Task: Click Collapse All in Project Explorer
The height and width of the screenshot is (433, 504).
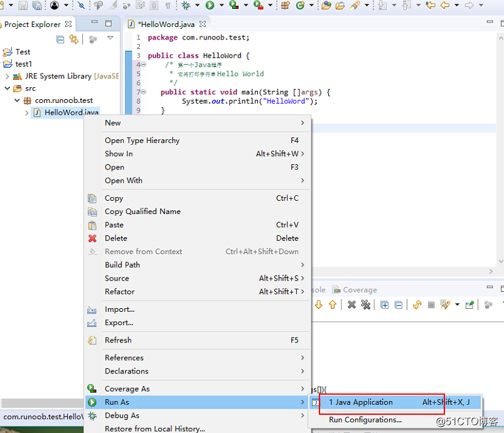Action: tap(60, 40)
